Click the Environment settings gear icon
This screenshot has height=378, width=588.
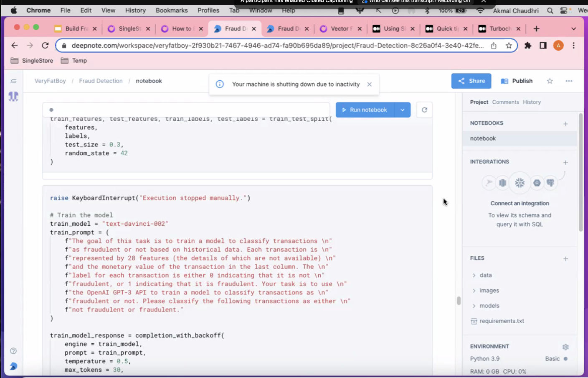[565, 347]
